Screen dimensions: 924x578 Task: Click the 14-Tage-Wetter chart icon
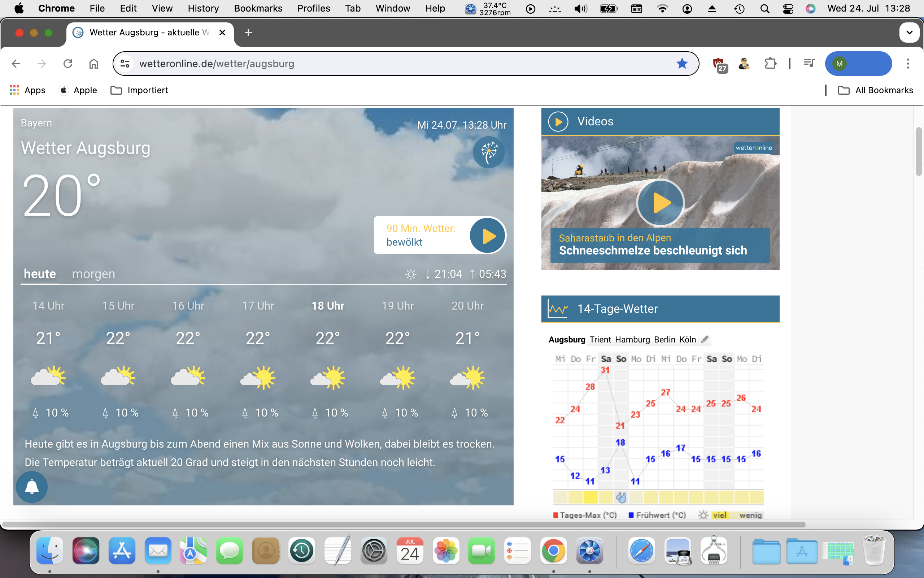click(x=557, y=309)
